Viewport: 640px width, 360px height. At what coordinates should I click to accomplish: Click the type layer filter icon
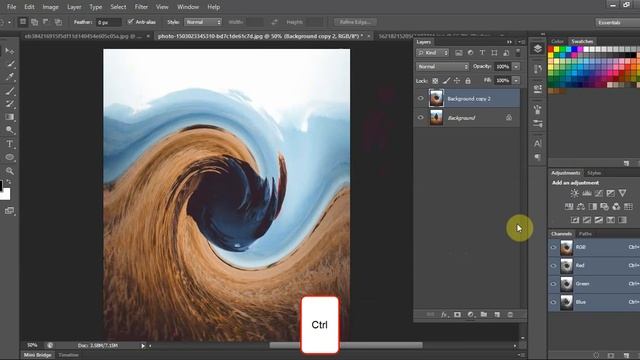(482, 53)
